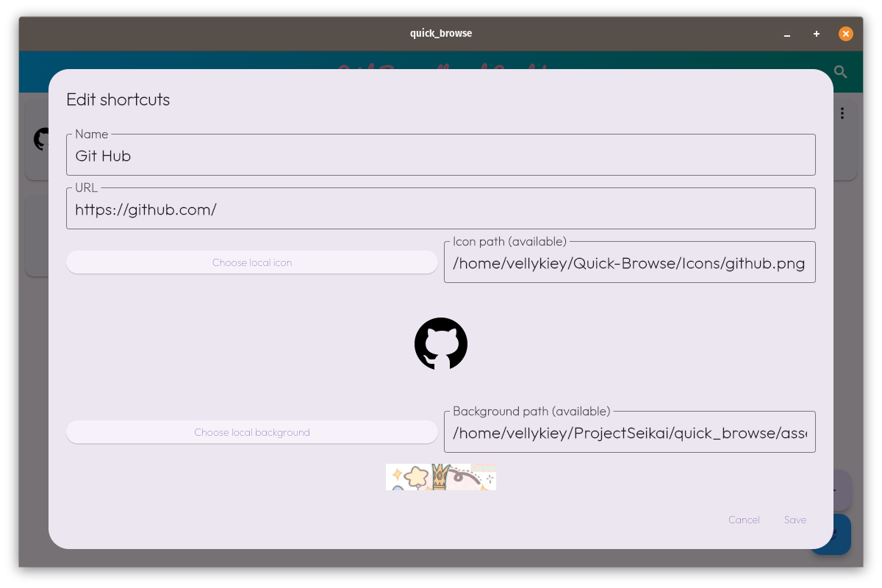Image resolution: width=882 pixels, height=588 pixels.
Task: Click the GitHub logo icon preview
Action: 441,344
